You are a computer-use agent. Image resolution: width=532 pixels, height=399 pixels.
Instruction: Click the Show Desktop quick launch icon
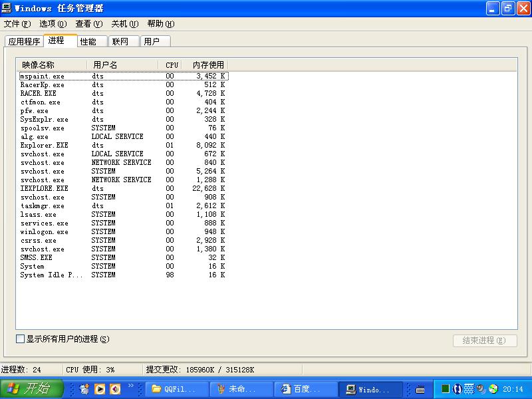pyautogui.click(x=84, y=389)
